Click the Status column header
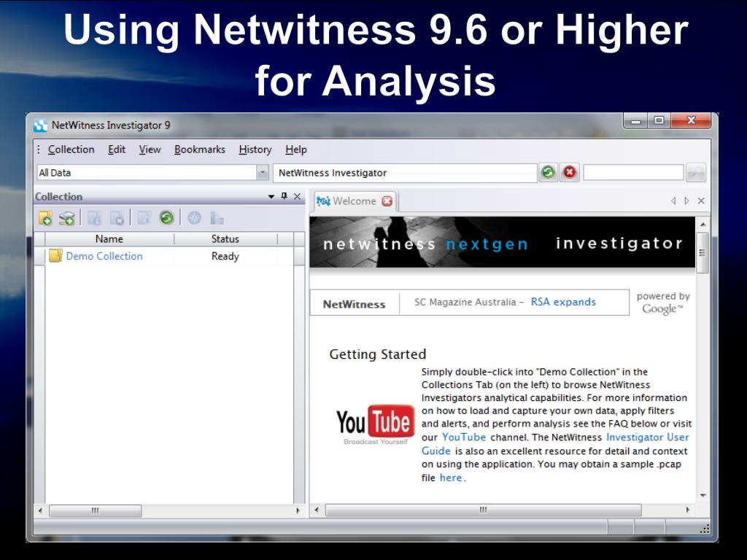Viewport: 747px width, 560px height. [225, 238]
